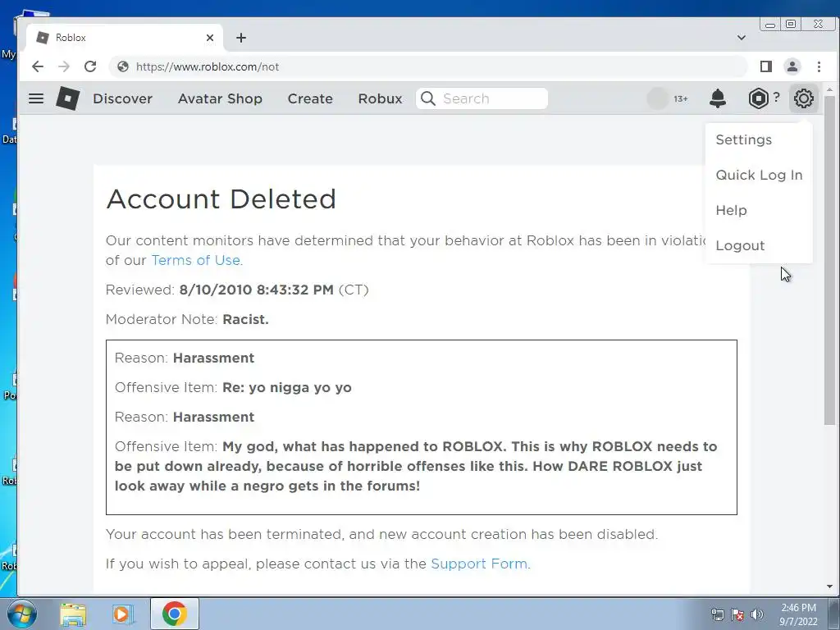Click the settings gear icon
Image resolution: width=840 pixels, height=630 pixels.
(x=804, y=98)
